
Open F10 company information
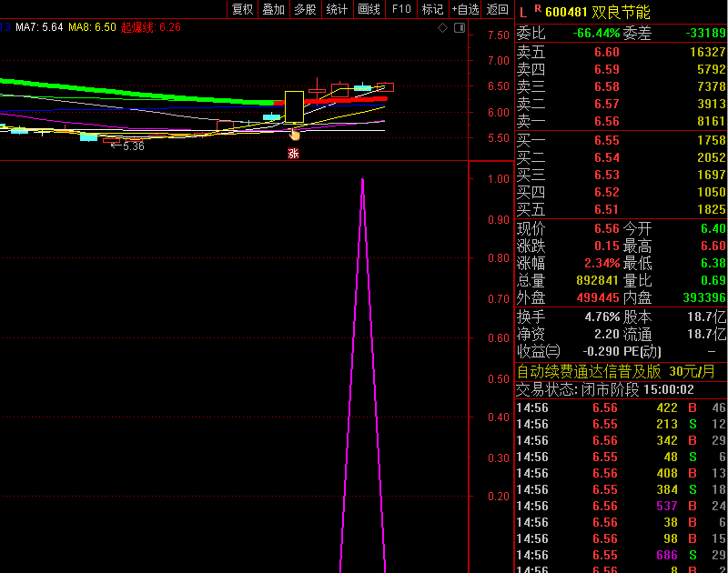(x=400, y=9)
